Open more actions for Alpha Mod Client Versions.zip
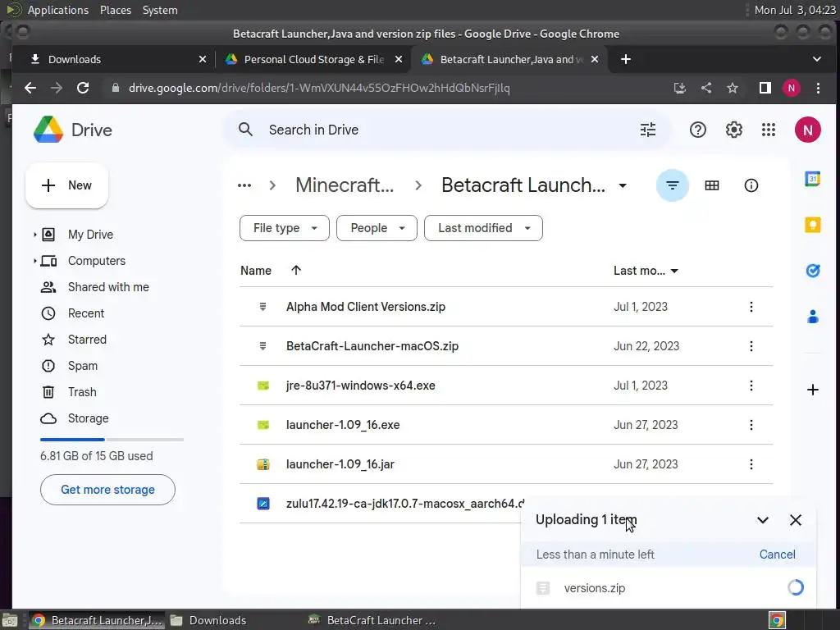 (751, 307)
